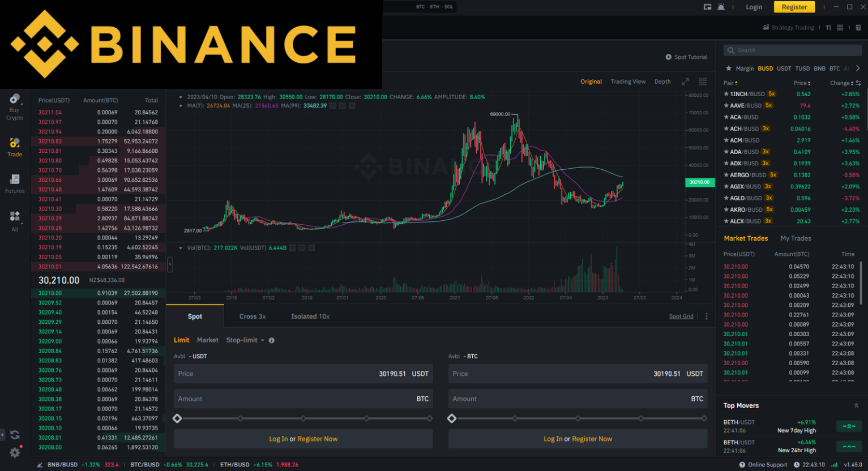This screenshot has height=471, width=868.
Task: Open multi-chart grid layout icon
Action: coord(703,82)
